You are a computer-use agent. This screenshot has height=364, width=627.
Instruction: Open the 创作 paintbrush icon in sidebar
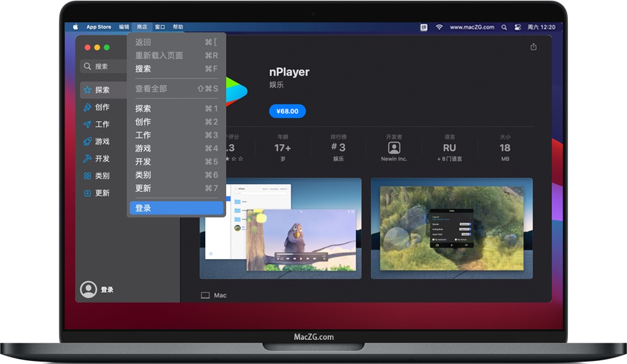pos(88,107)
